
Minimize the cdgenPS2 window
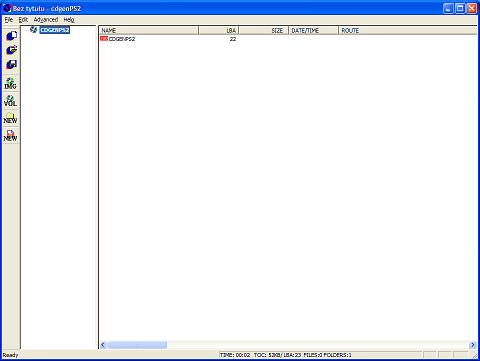(x=448, y=8)
